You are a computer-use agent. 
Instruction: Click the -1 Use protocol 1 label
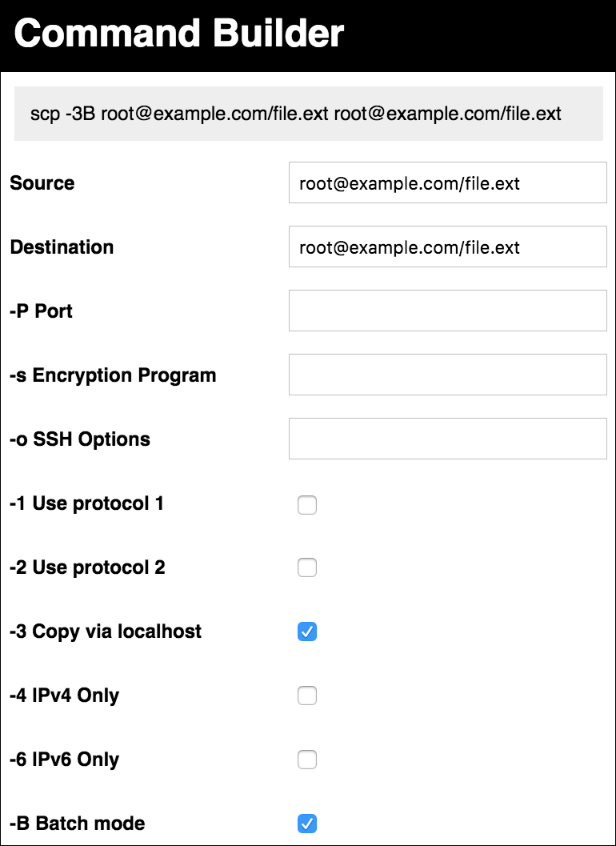pos(87,503)
